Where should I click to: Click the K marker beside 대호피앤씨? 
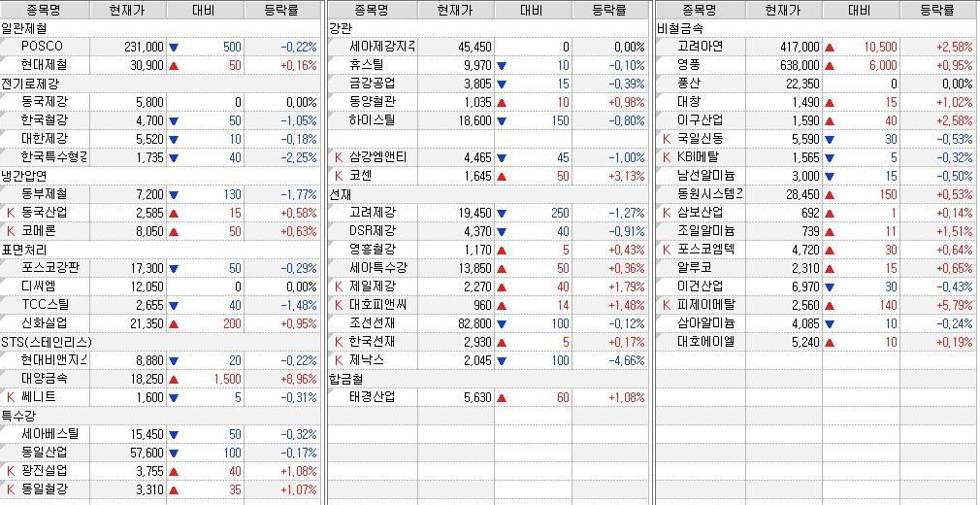339,305
